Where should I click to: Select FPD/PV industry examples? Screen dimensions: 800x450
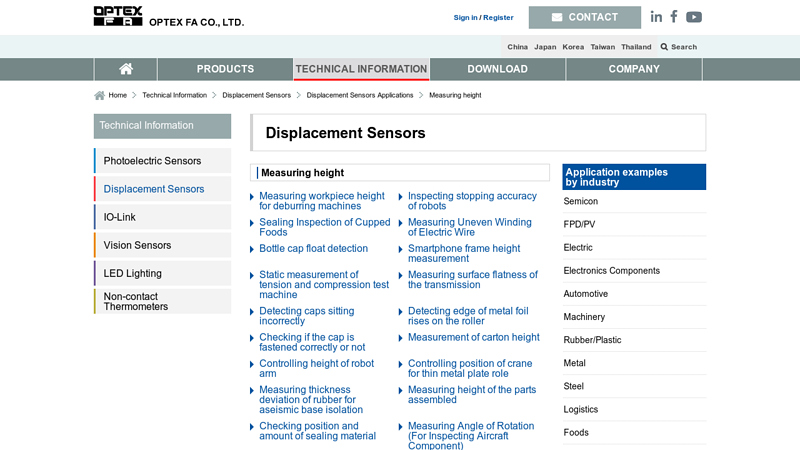coord(579,224)
